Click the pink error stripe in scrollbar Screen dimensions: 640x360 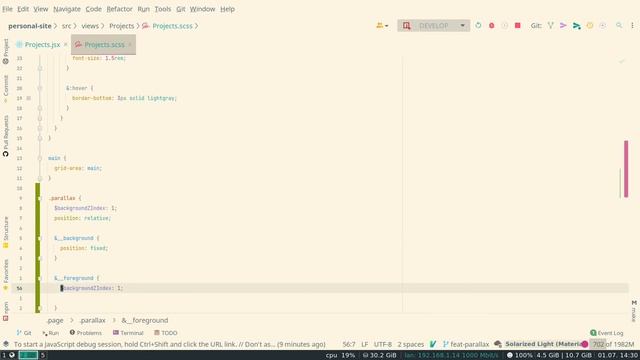[x=626, y=169]
